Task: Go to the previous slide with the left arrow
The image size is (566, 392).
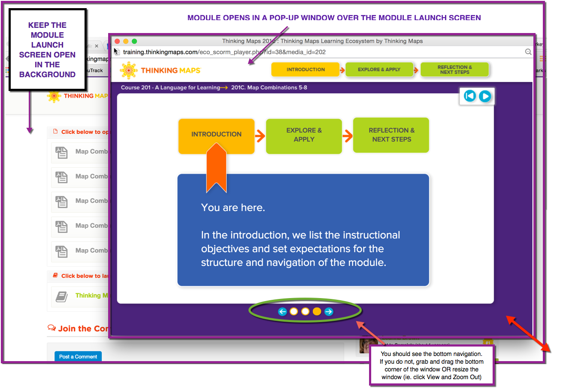Action: point(282,312)
